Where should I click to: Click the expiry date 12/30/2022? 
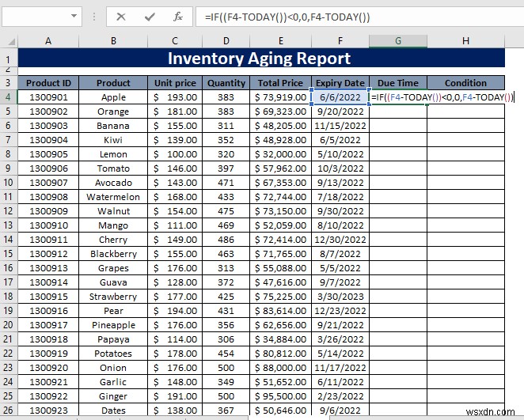(340, 240)
